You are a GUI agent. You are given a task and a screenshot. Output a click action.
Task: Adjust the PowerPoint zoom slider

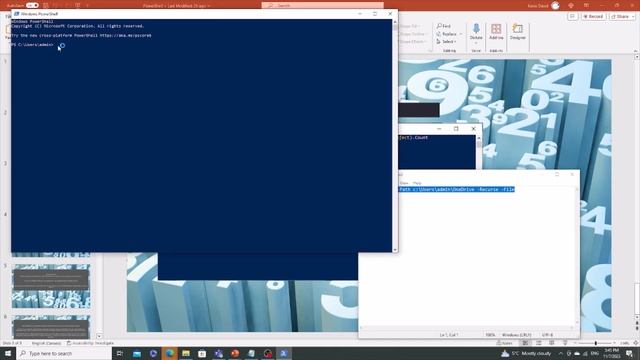click(596, 343)
